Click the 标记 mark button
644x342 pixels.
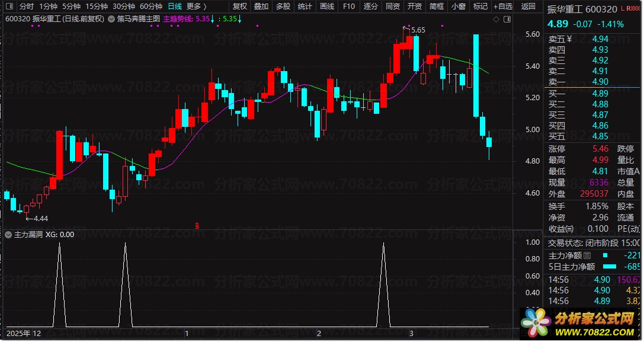[480, 6]
